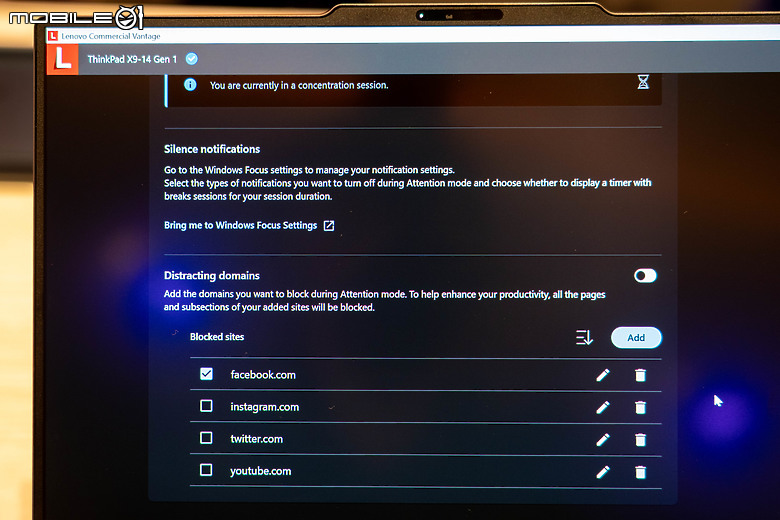This screenshot has height=520, width=780.
Task: Click the Lenovo Commercial Vantage title bar icon
Action: pyautogui.click(x=53, y=36)
